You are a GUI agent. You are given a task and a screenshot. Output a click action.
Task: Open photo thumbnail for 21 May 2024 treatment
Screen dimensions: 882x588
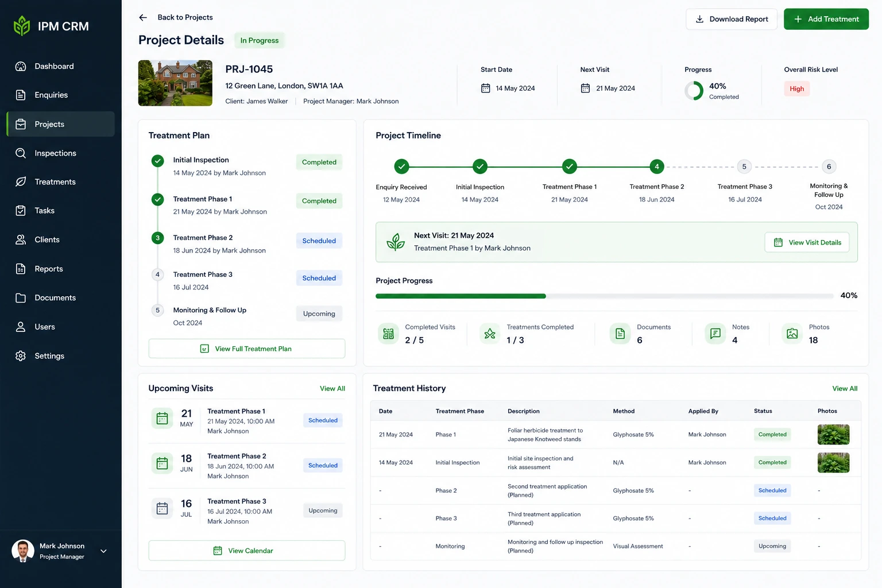833,435
